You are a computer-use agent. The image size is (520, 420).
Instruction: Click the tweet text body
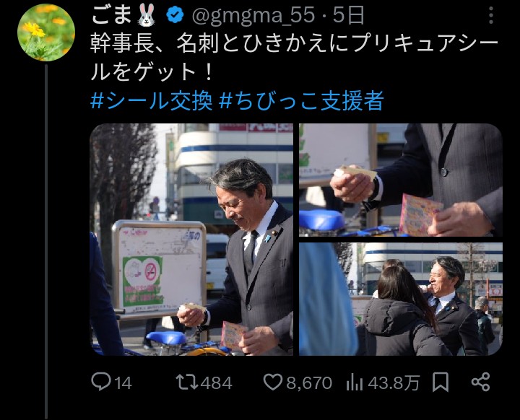[295, 58]
